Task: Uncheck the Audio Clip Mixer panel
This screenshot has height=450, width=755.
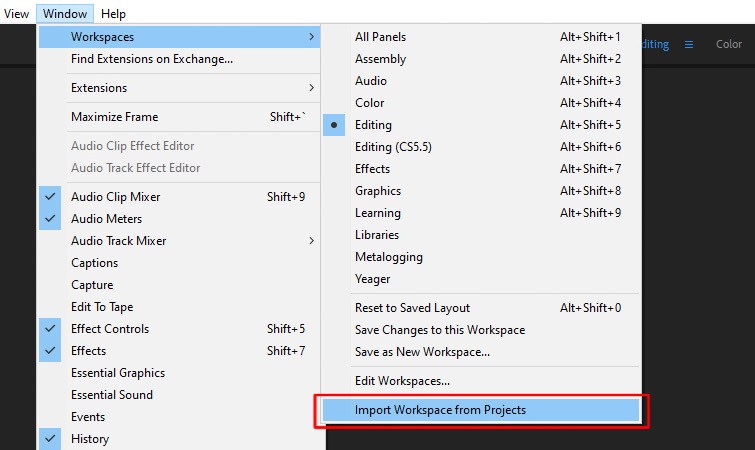Action: click(x=179, y=196)
